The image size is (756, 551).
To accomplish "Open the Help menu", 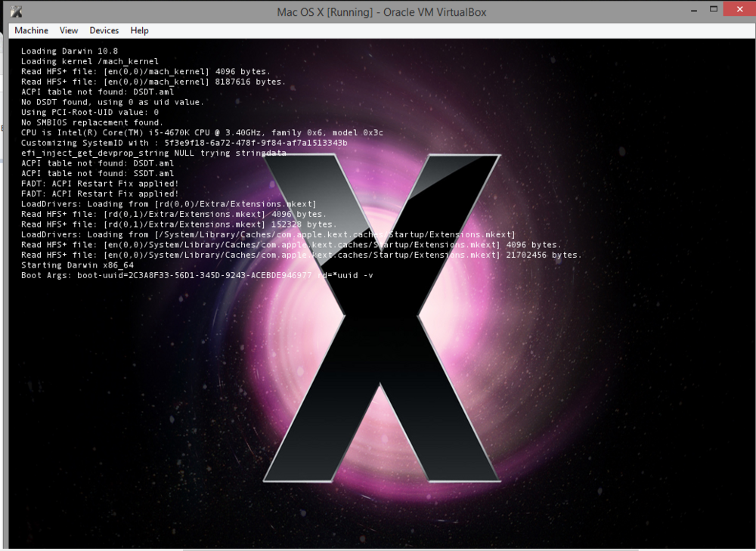I will point(139,31).
